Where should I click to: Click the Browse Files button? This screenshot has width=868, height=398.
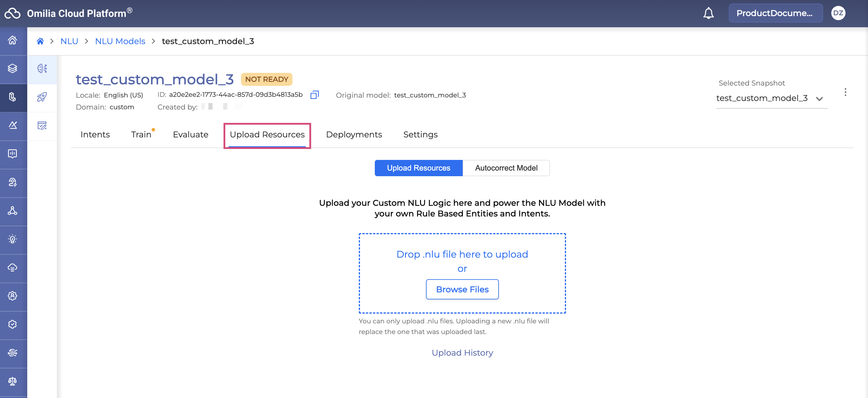click(x=462, y=289)
